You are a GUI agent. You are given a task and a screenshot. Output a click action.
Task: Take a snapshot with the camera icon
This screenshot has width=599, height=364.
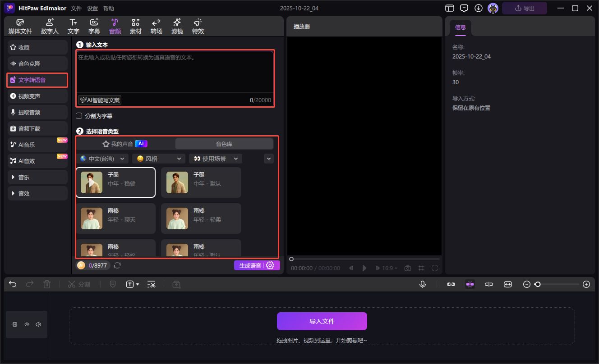408,268
